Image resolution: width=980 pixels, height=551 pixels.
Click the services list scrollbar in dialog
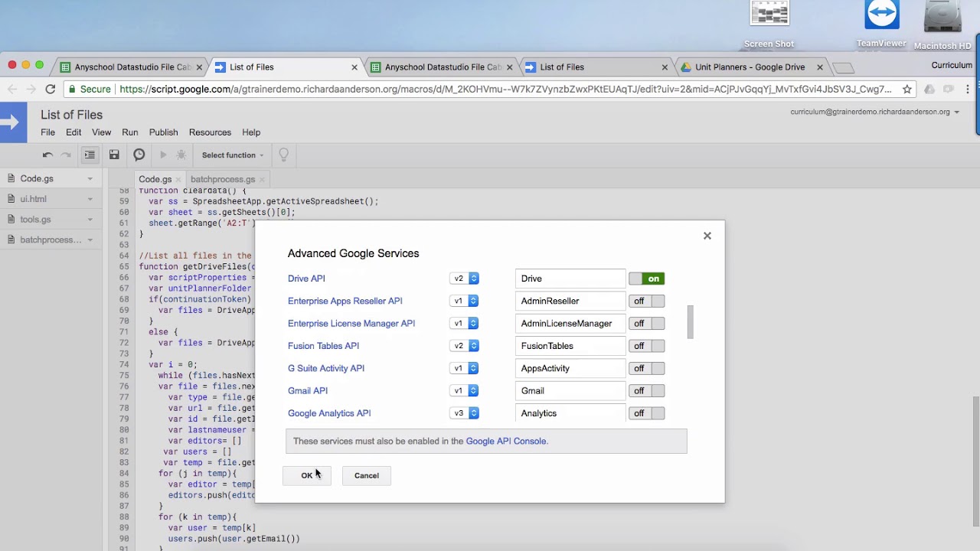pos(690,322)
